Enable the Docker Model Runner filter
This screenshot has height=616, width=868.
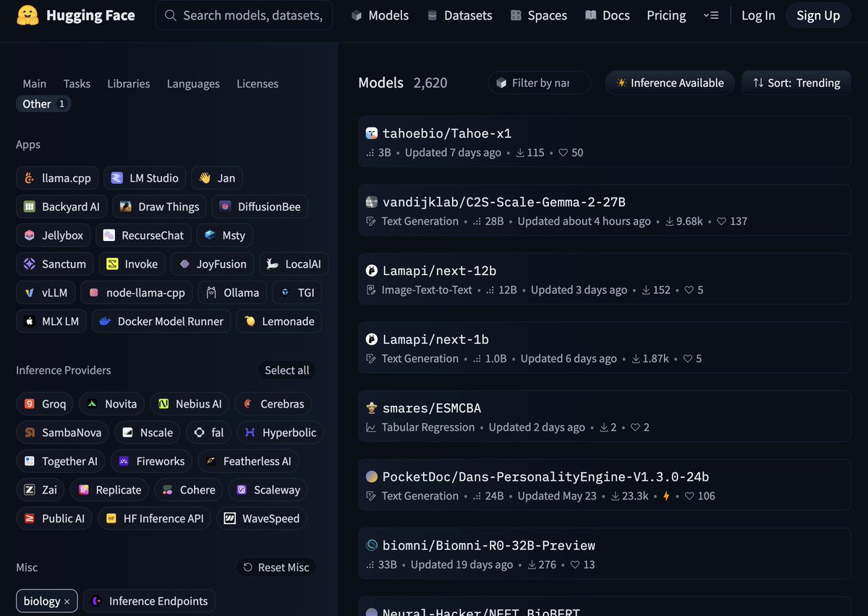pyautogui.click(x=162, y=321)
